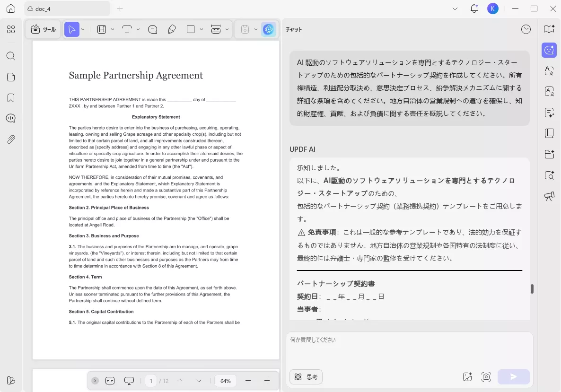Click the megaphone announcement icon
The image size is (561, 392).
(549, 196)
